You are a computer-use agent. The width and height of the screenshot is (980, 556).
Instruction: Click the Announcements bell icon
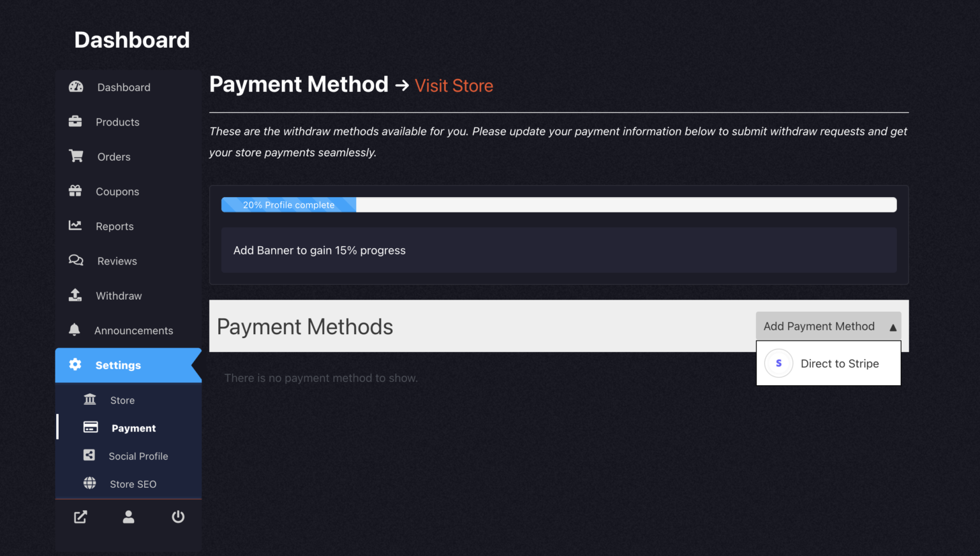(75, 330)
